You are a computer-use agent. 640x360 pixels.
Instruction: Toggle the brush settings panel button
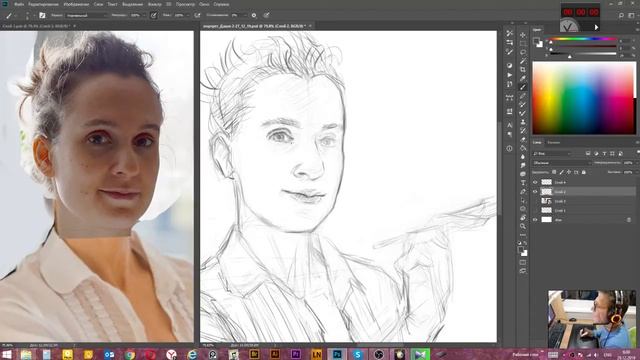click(42, 15)
